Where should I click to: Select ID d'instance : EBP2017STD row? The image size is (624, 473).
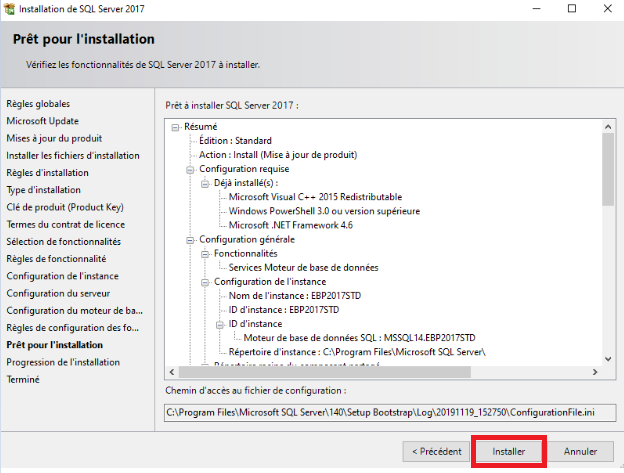284,309
